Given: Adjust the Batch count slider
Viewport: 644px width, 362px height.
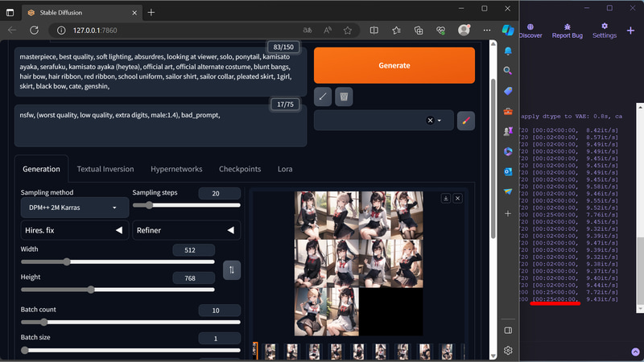Looking at the screenshot, I should 130,323.
